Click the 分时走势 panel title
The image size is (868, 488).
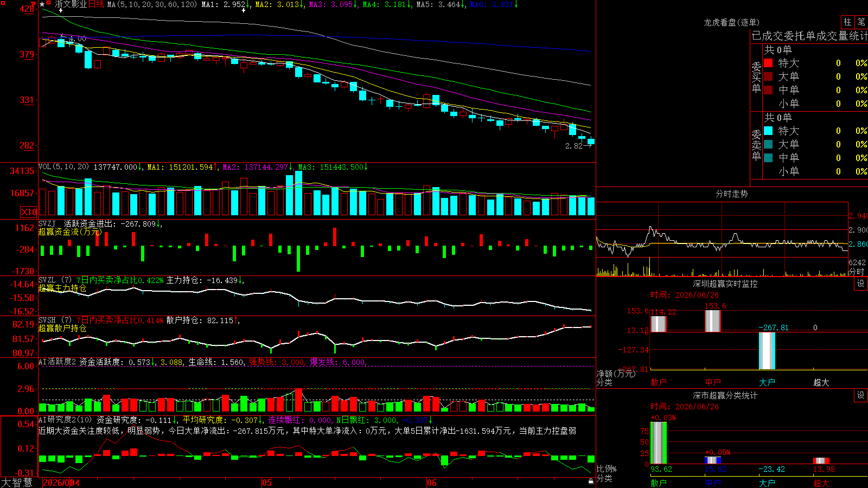(731, 194)
